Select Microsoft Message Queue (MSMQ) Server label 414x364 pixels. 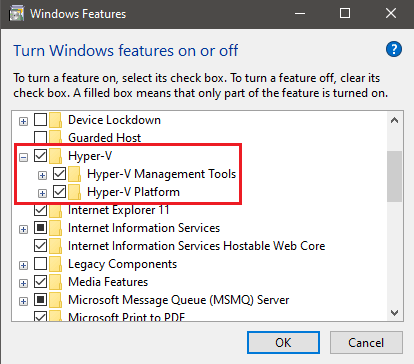tap(179, 300)
